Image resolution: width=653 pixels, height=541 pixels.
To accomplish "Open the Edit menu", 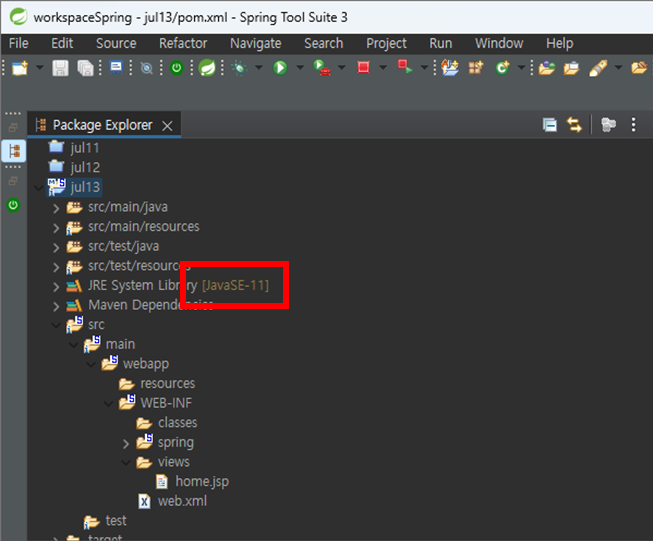I will [62, 43].
